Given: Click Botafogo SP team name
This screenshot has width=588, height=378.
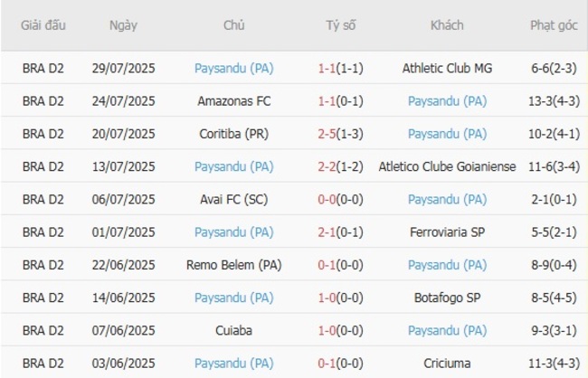Looking at the screenshot, I should pyautogui.click(x=448, y=298).
